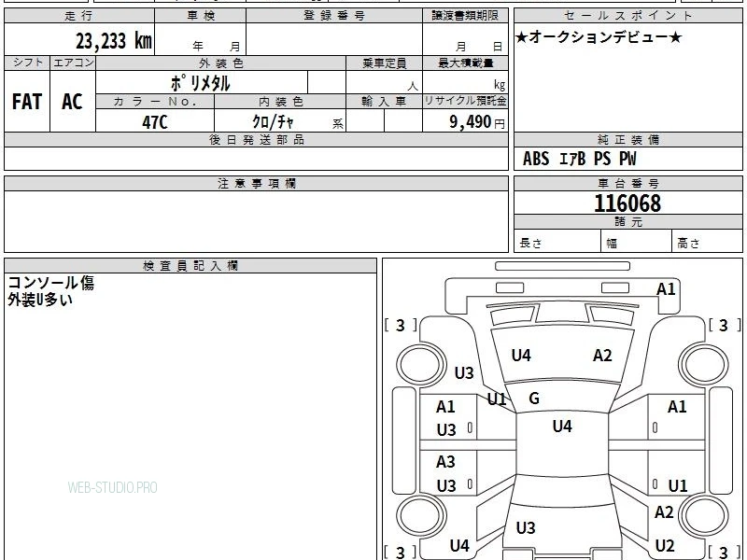Select the U3 mark on the trunk lid
This screenshot has height=560, width=747.
pyautogui.click(x=526, y=527)
